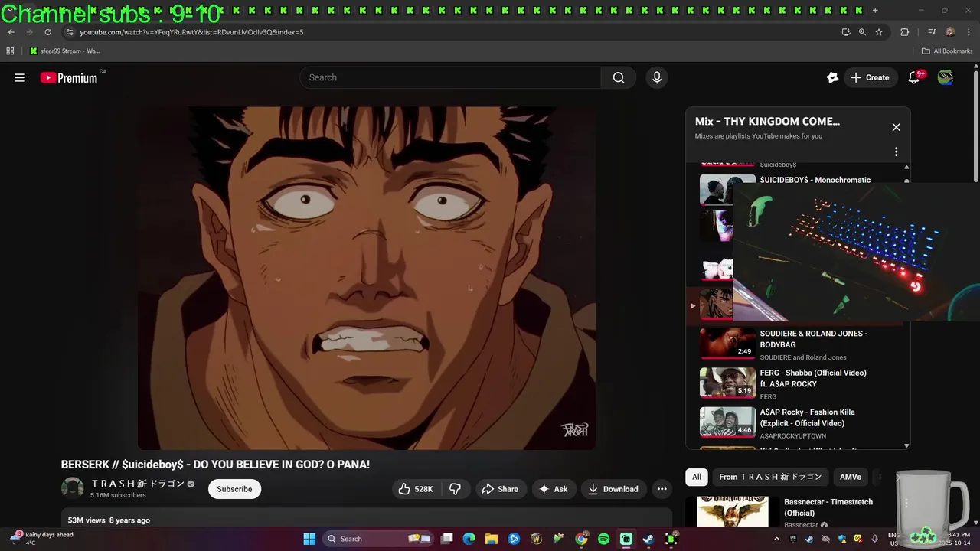980x551 pixels.
Task: Download the video
Action: [613, 489]
